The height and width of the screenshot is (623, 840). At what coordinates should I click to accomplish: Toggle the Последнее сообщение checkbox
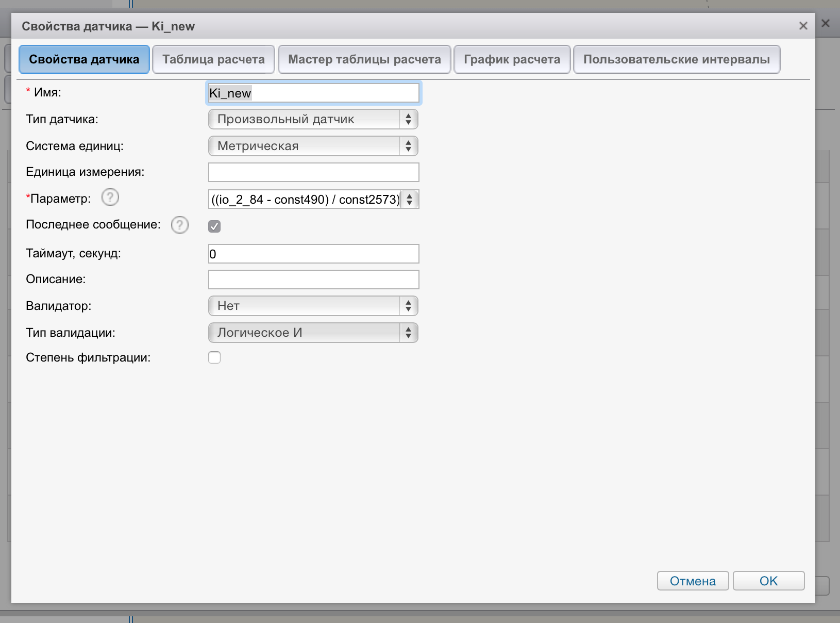tap(214, 226)
